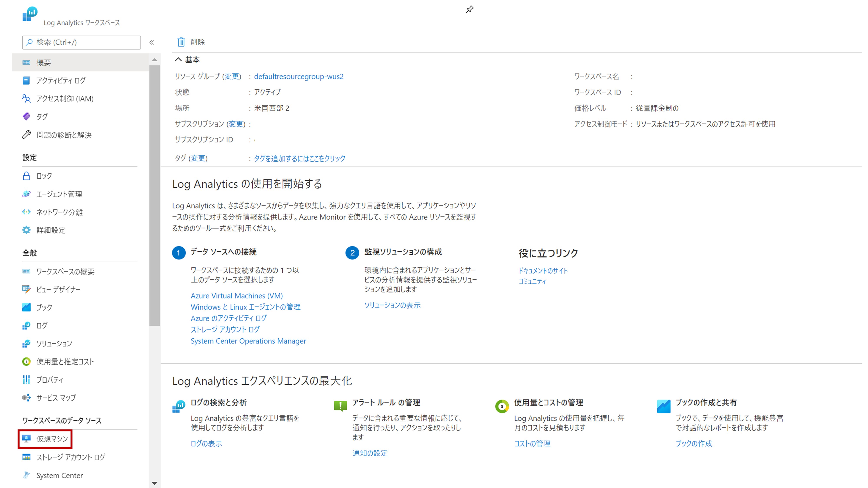Image resolution: width=868 pixels, height=488 pixels.
Task: Open defaultresourcegroup-wus2 resource group link
Action: tap(299, 76)
